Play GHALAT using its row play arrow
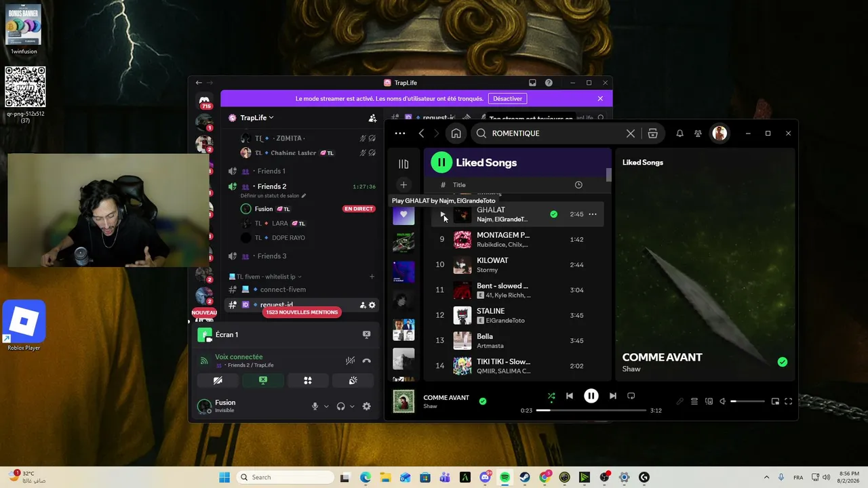868x488 pixels. click(442, 215)
